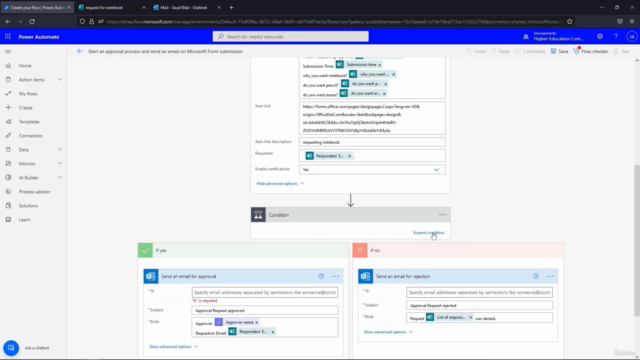The height and width of the screenshot is (360, 640).
Task: Click Redo in the toolbar
Action: click(x=500, y=51)
